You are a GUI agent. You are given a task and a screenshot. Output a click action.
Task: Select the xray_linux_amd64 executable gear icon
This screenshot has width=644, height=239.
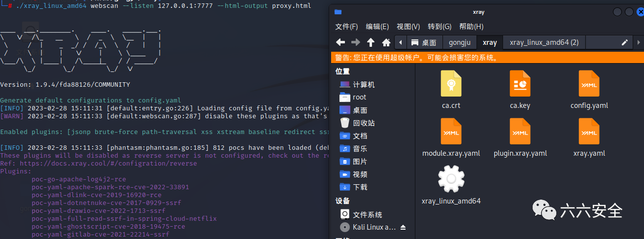click(451, 179)
